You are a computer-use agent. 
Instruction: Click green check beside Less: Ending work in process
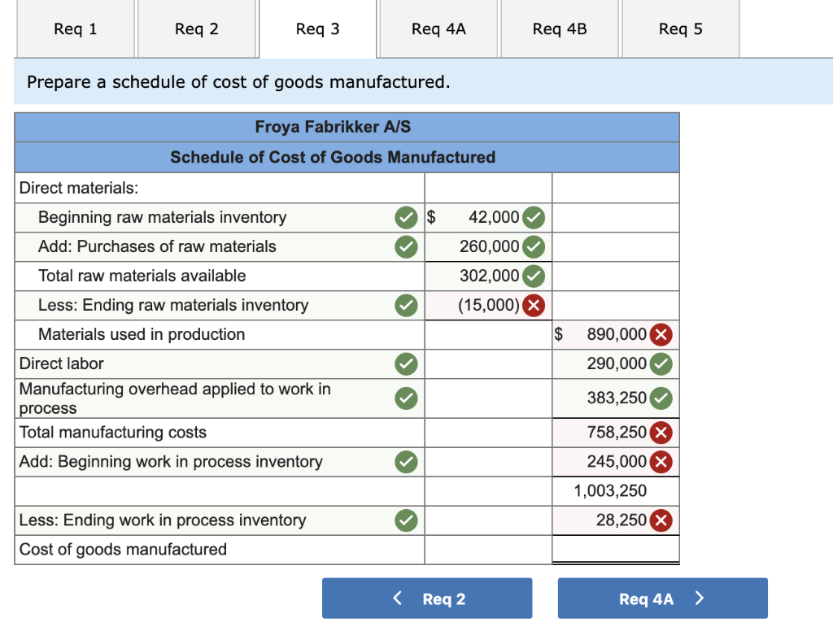pos(407,520)
